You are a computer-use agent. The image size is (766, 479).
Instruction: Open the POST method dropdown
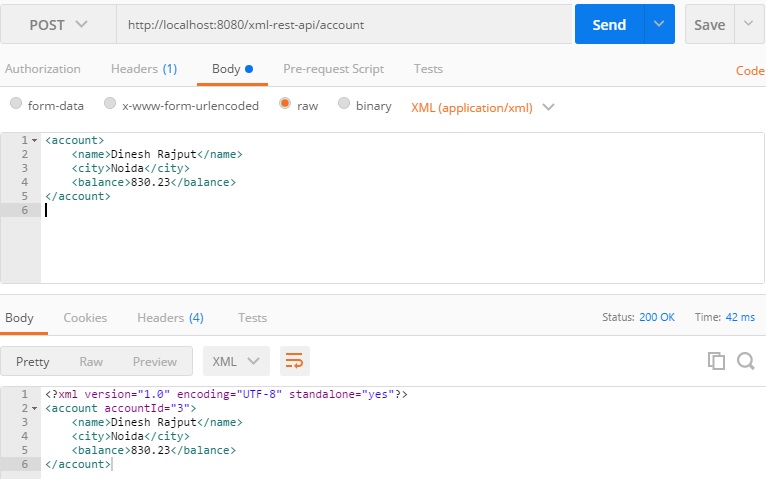58,24
